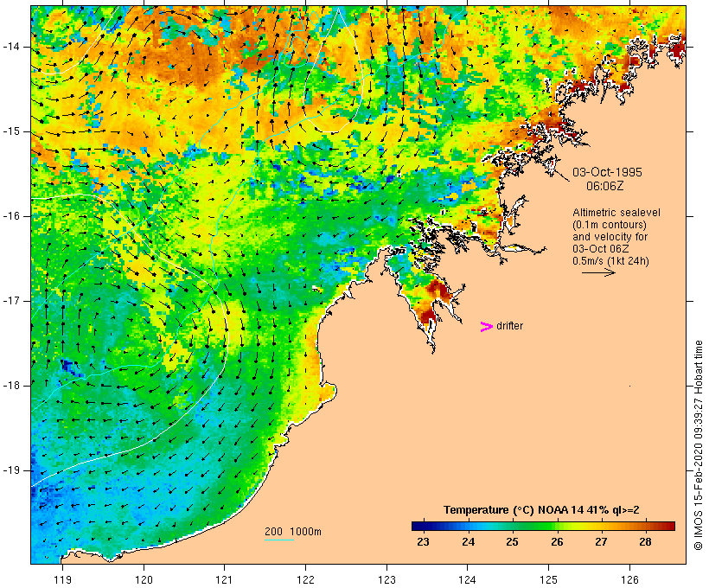Click the latitude axis label -18
The height and width of the screenshot is (588, 709).
pos(11,386)
